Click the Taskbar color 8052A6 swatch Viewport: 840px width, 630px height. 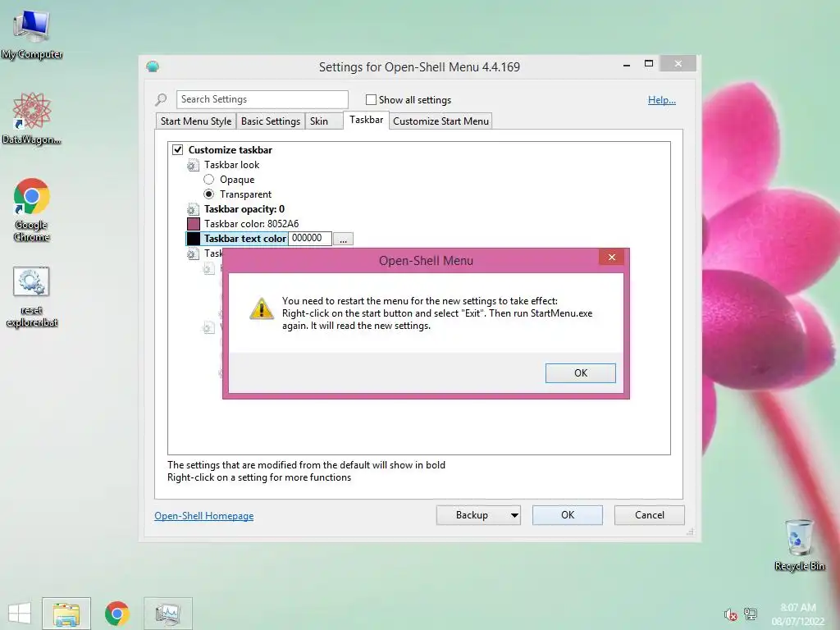point(194,224)
